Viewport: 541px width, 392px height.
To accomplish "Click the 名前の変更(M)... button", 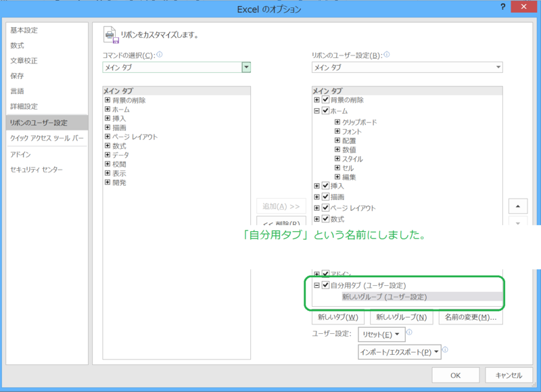I will 471,317.
